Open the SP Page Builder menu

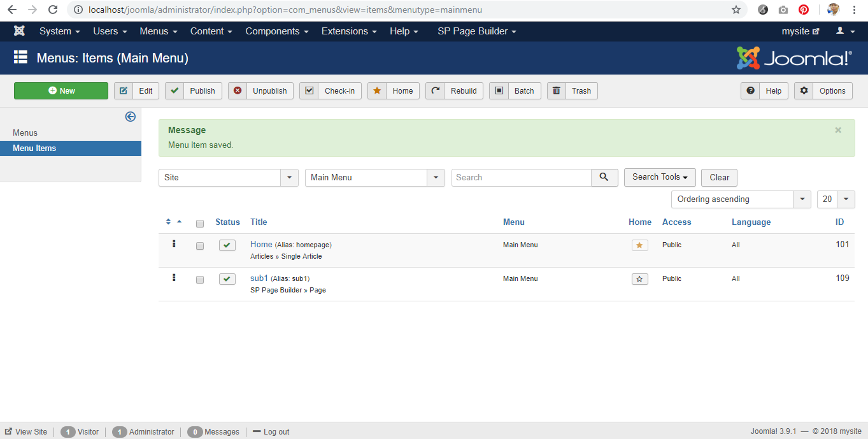click(476, 31)
